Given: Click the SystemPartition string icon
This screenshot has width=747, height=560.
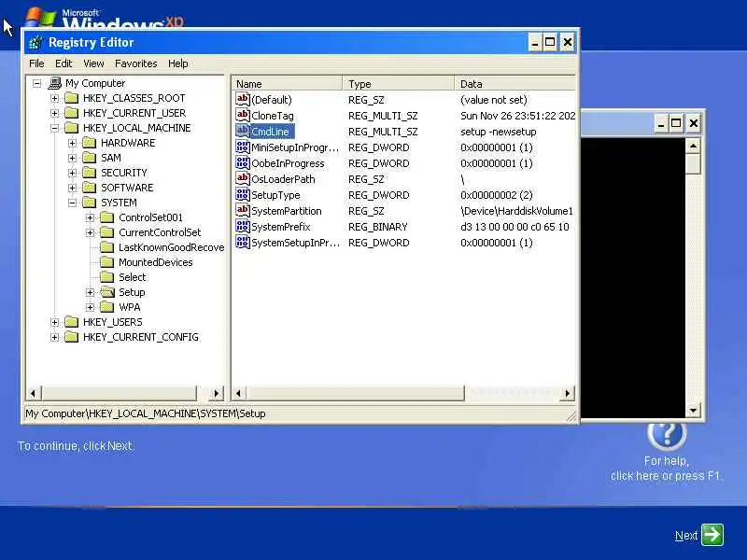Looking at the screenshot, I should 243,210.
